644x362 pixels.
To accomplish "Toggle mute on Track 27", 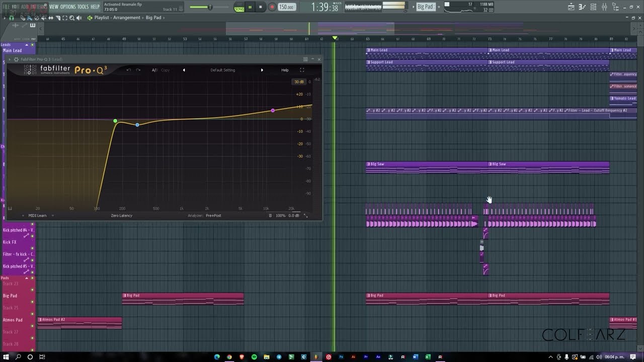I will (x=33, y=338).
